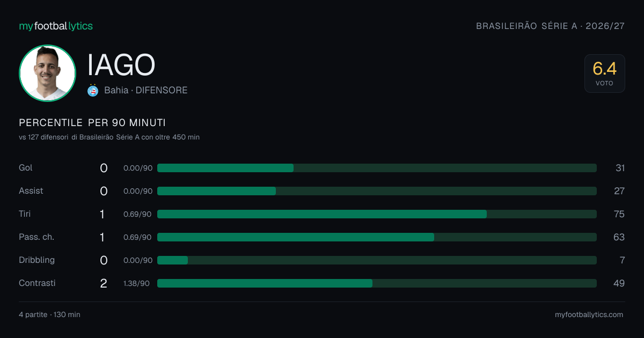This screenshot has width=644, height=338.
Task: Click the Tiri percentile value 75
Action: 619,214
